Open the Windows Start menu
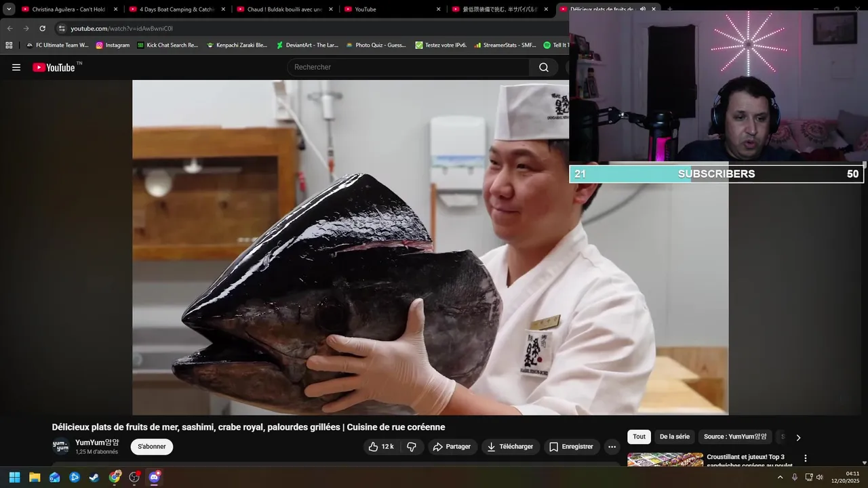The width and height of the screenshot is (868, 488). tap(14, 477)
